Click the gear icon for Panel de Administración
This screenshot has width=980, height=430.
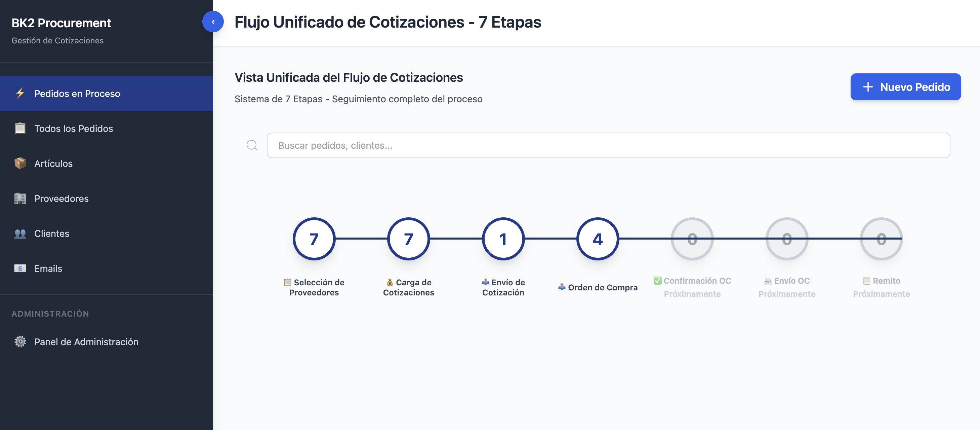[x=20, y=342]
